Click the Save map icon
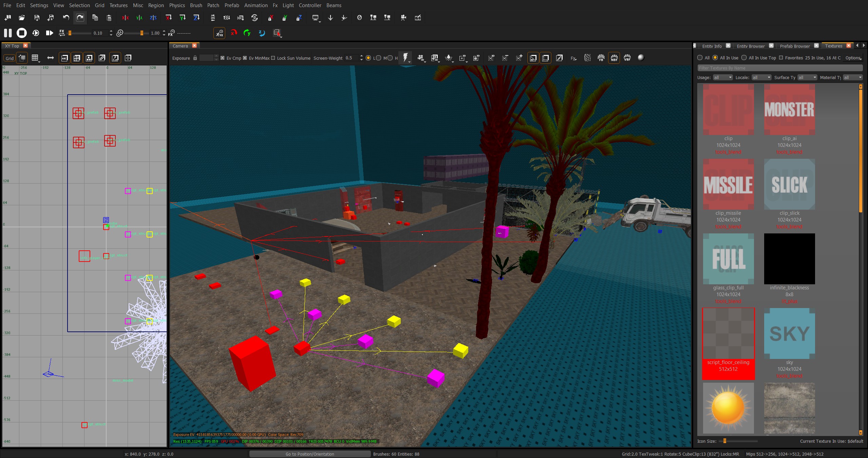 point(37,18)
